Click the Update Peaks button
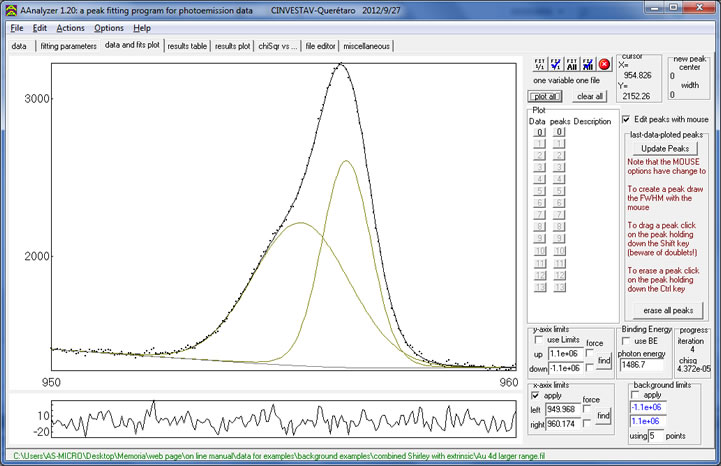Screen dimensions: 721x466 [666, 148]
